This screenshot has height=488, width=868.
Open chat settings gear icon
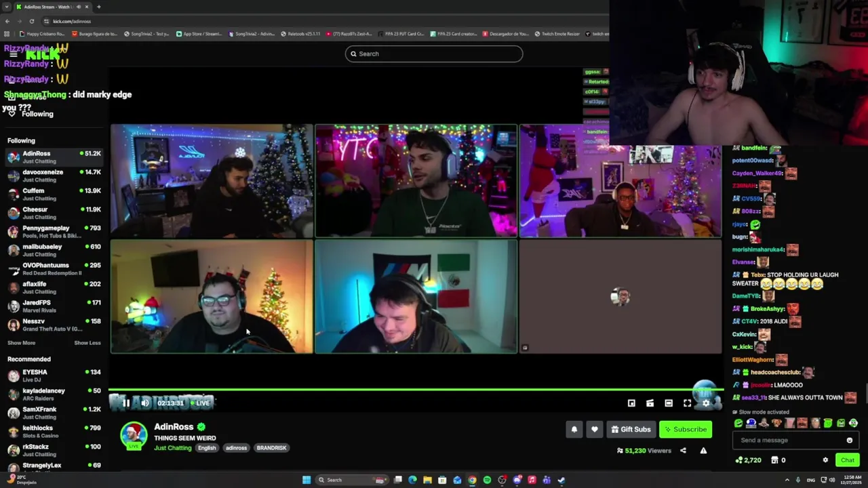pyautogui.click(x=825, y=460)
